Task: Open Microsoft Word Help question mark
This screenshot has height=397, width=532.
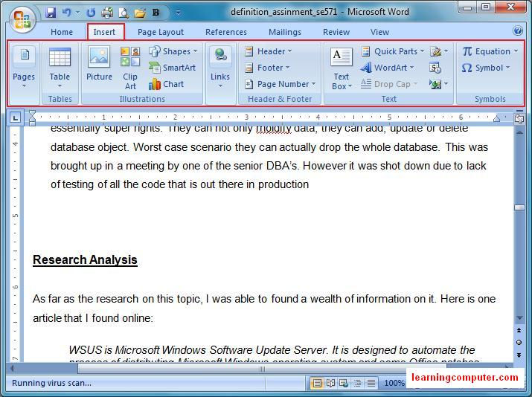Action: (518, 30)
